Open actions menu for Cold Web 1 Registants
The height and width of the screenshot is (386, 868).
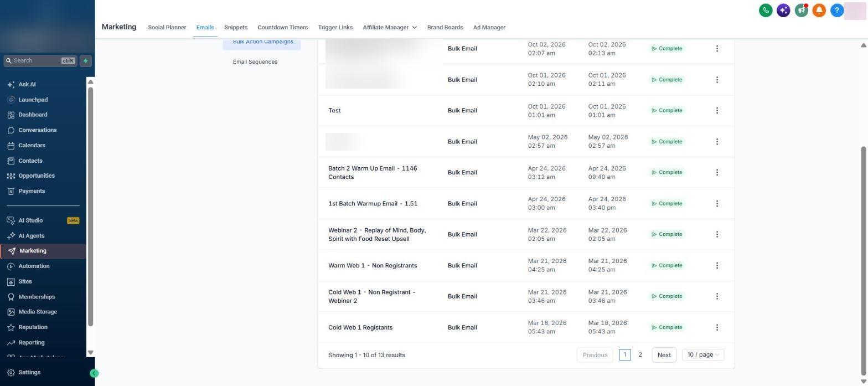(x=717, y=328)
